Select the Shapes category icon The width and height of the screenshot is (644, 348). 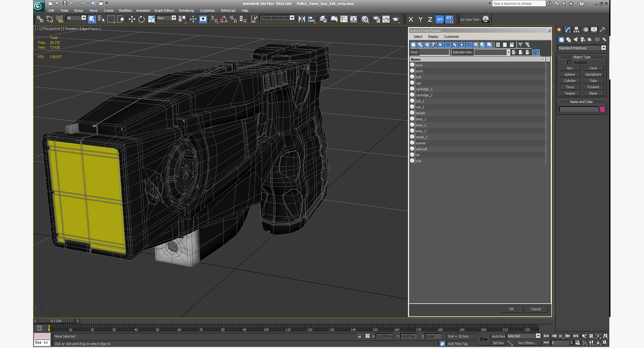(568, 40)
